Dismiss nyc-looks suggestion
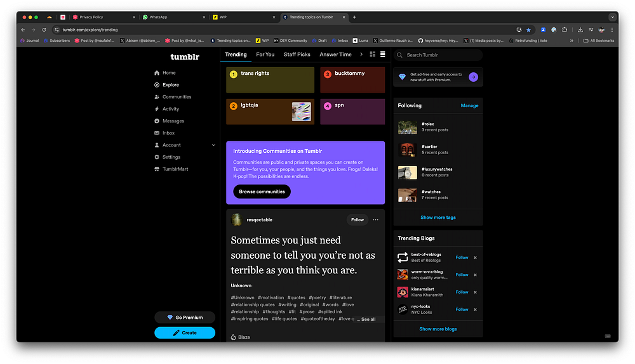 pos(475,309)
